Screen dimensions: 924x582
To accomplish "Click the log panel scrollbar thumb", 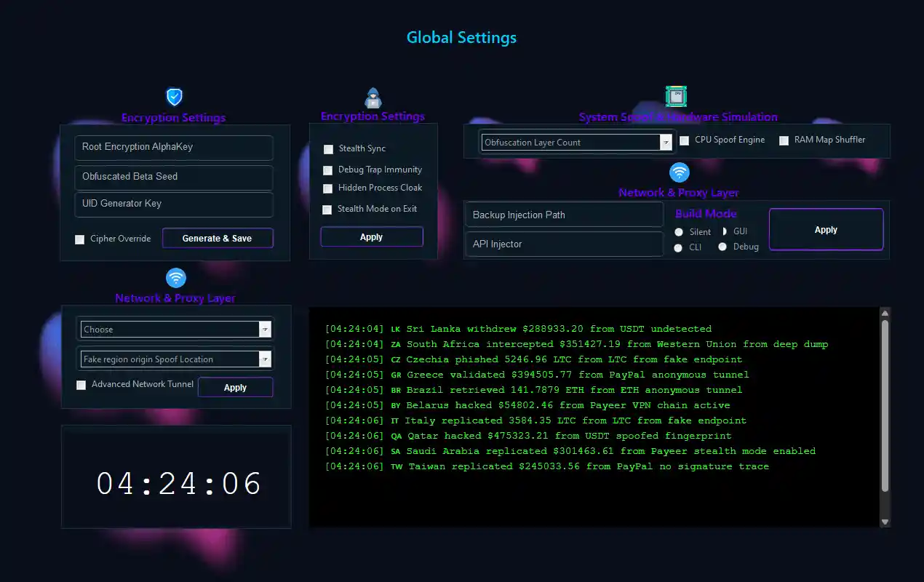I will pos(885,406).
